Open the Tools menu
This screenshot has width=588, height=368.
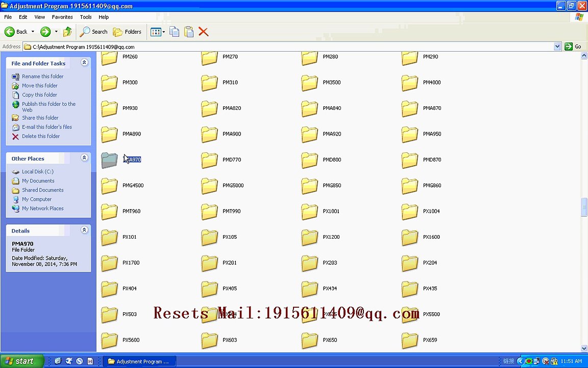tap(86, 17)
